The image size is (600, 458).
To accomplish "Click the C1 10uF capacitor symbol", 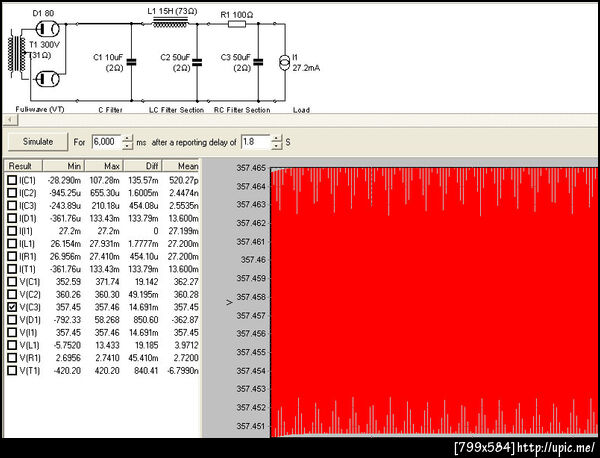I will click(131, 62).
